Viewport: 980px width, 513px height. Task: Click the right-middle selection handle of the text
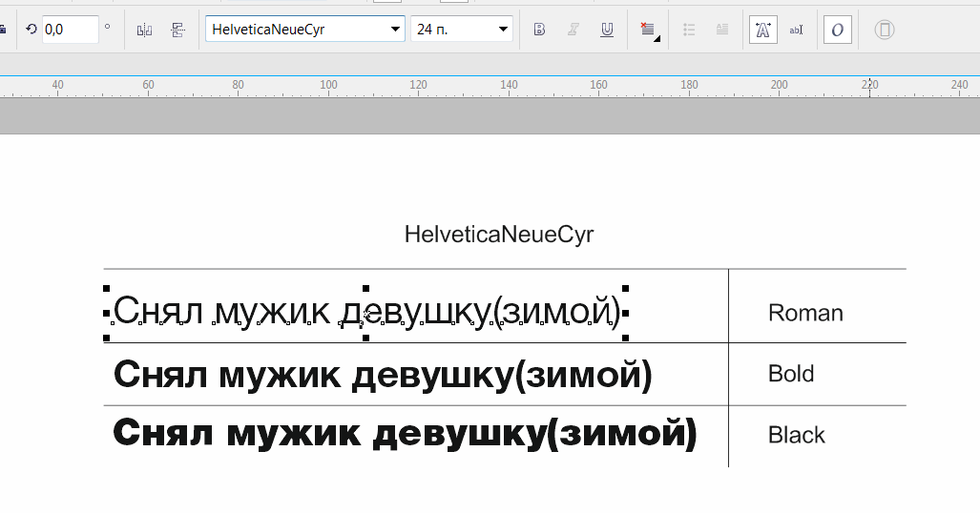pyautogui.click(x=626, y=313)
